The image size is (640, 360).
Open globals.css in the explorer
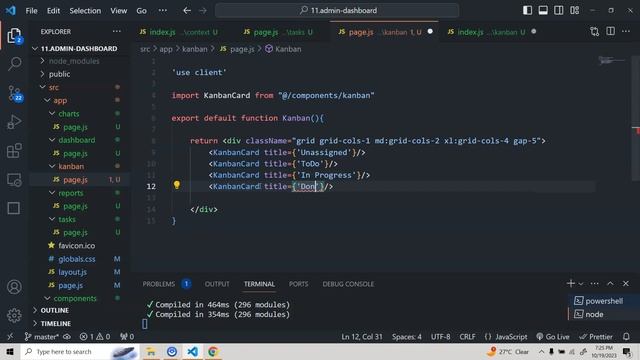point(77,259)
